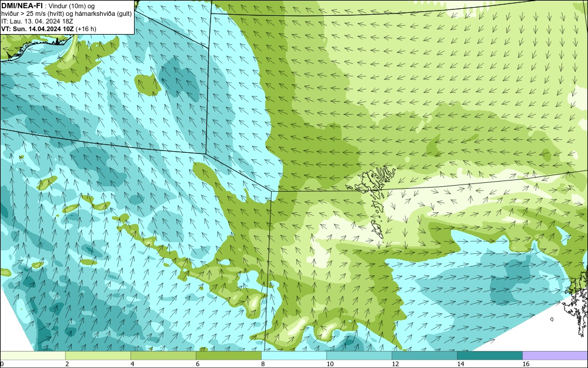Click the 'IT: Lau. 13. 04. 2024 18Z' text

[37, 21]
